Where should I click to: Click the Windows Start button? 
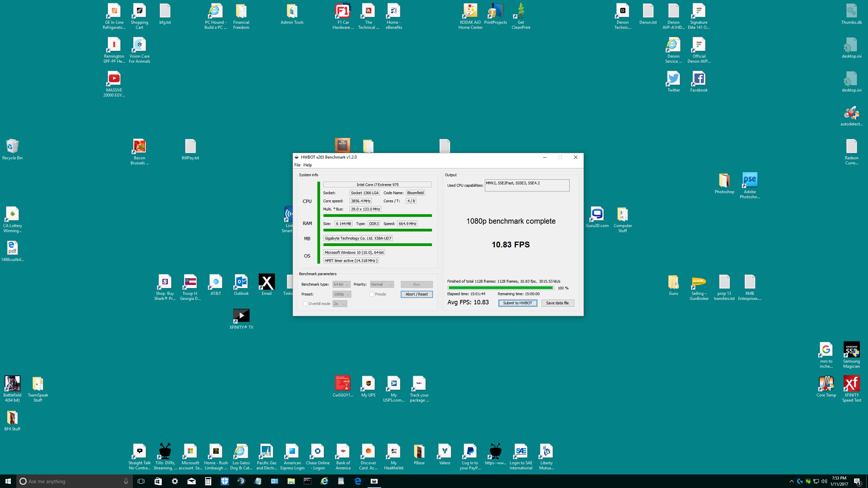[x=8, y=481]
